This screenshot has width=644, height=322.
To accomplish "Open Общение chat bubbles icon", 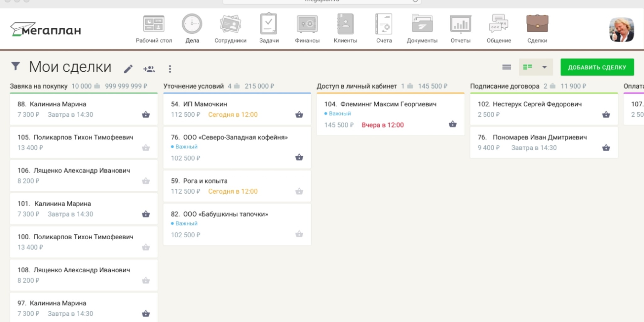I will [499, 24].
